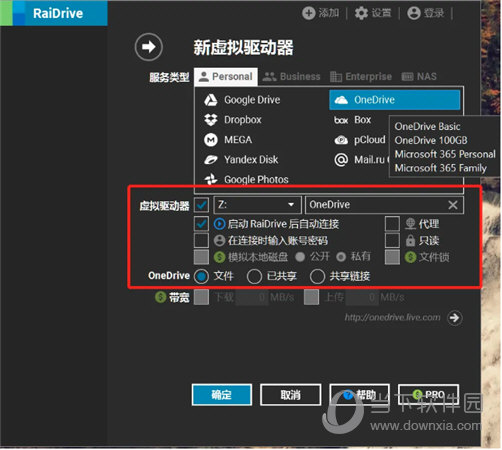The width and height of the screenshot is (502, 450).
Task: Enable 在连接时输入账号密码 checkbox
Action: 201,240
